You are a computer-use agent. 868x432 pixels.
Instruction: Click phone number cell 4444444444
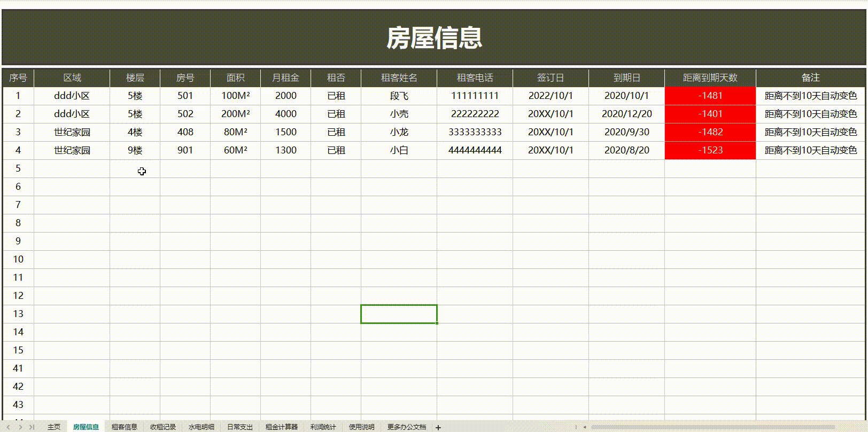pos(475,151)
